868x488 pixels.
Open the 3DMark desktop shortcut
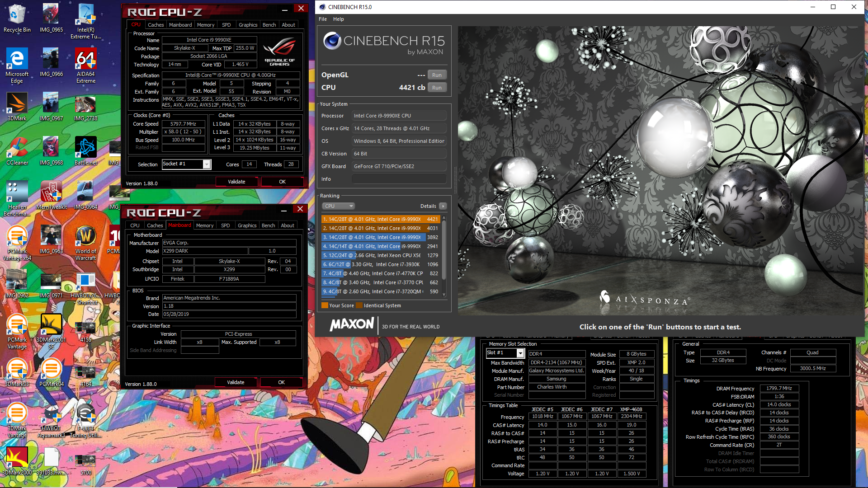click(17, 107)
